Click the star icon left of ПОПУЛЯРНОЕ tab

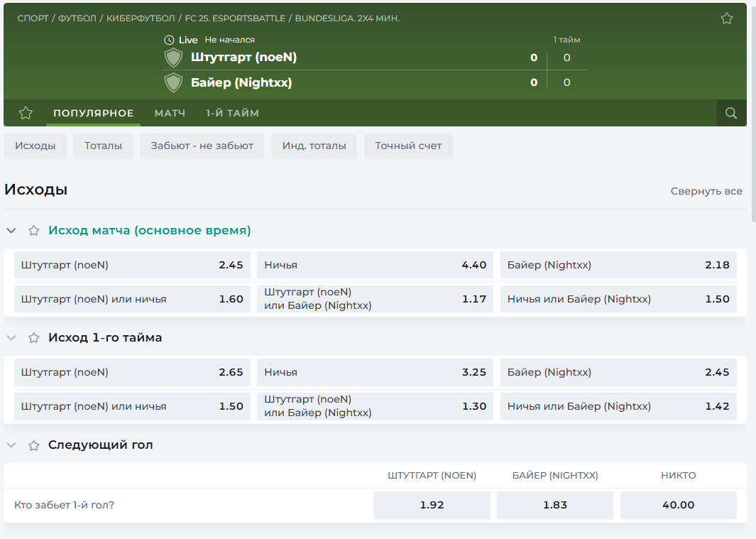[26, 113]
